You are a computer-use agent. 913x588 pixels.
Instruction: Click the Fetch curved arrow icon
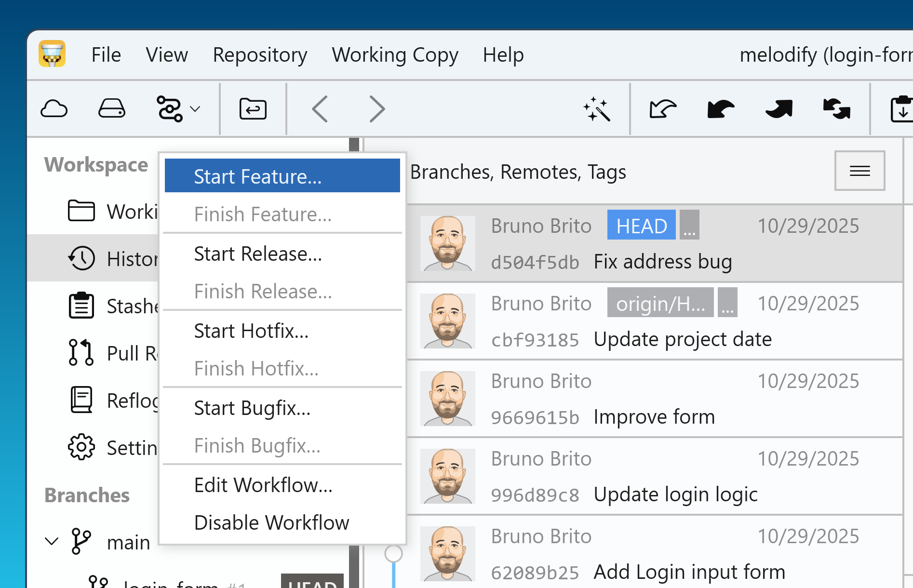[663, 108]
